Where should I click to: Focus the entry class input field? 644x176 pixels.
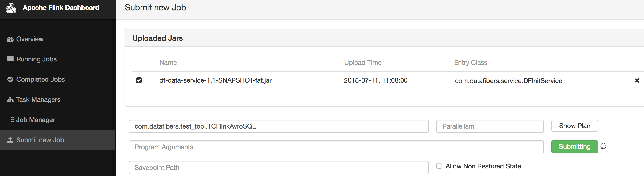(278, 126)
